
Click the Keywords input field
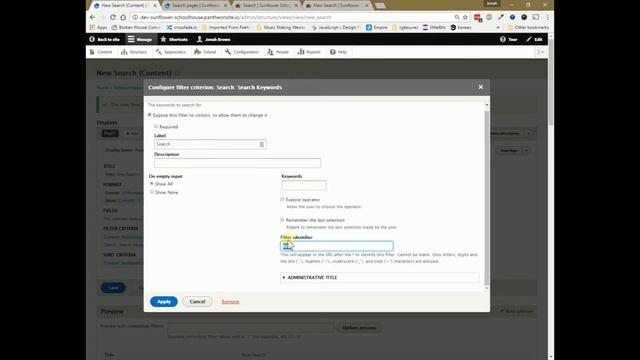[304, 185]
